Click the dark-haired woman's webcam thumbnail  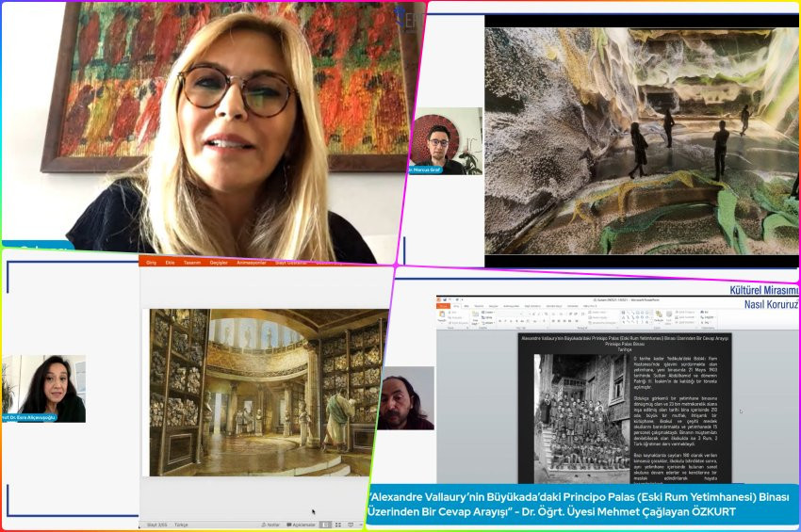coord(45,388)
